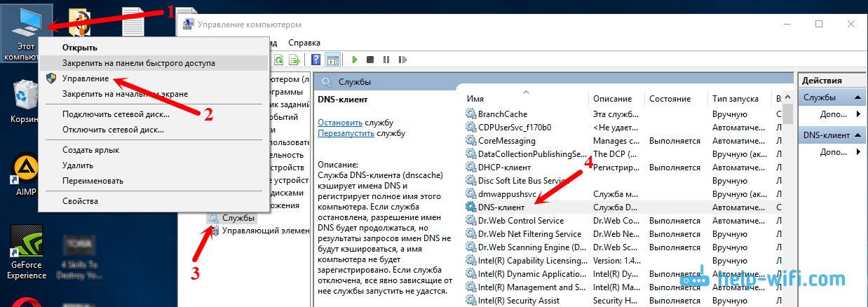Sort services by Тип запуска column

735,99
